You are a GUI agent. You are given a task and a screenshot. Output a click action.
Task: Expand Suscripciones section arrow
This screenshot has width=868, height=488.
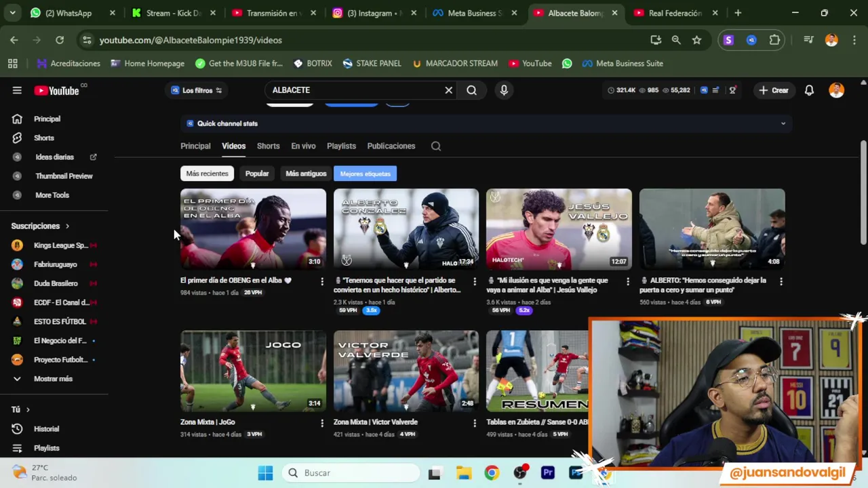click(x=67, y=226)
